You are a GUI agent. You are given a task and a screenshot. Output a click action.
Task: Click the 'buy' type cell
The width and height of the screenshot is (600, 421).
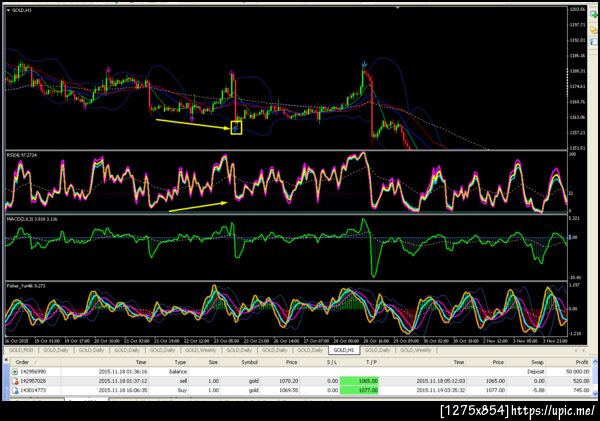click(x=182, y=390)
